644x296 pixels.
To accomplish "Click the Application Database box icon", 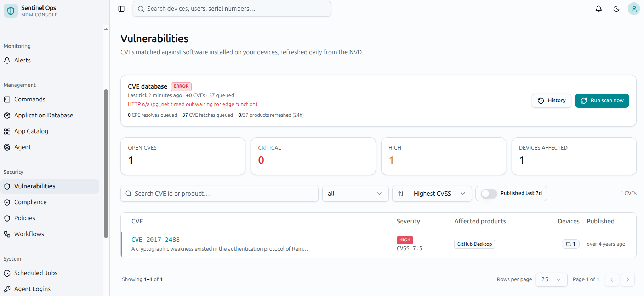I will click(x=7, y=116).
